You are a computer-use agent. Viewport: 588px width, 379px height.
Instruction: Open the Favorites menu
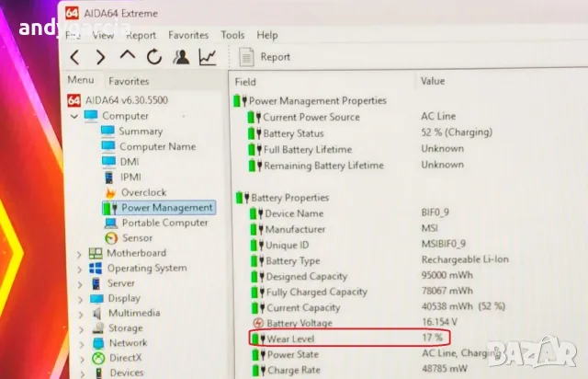(x=188, y=35)
